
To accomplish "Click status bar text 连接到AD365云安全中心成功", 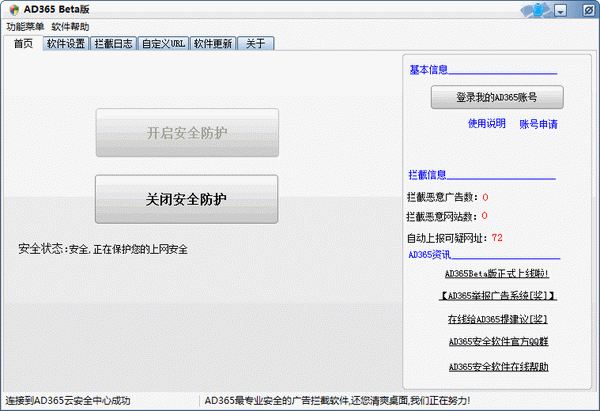I will pos(68,401).
